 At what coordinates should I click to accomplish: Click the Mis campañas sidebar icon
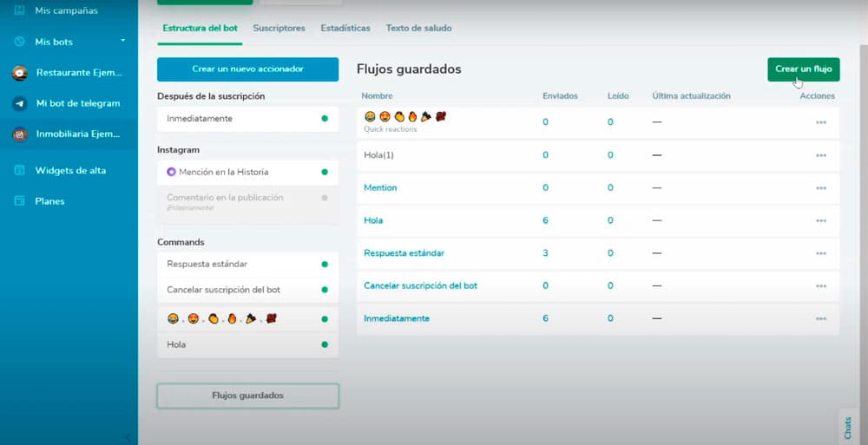point(19,11)
